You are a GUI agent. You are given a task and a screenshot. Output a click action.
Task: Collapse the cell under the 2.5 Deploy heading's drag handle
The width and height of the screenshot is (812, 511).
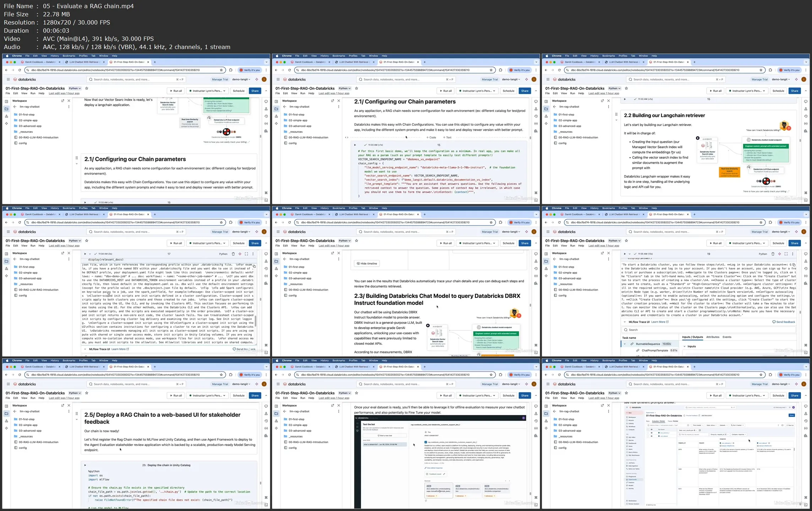[x=77, y=419]
